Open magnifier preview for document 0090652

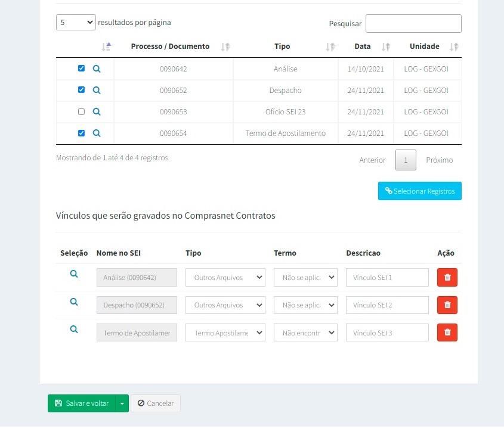click(97, 90)
